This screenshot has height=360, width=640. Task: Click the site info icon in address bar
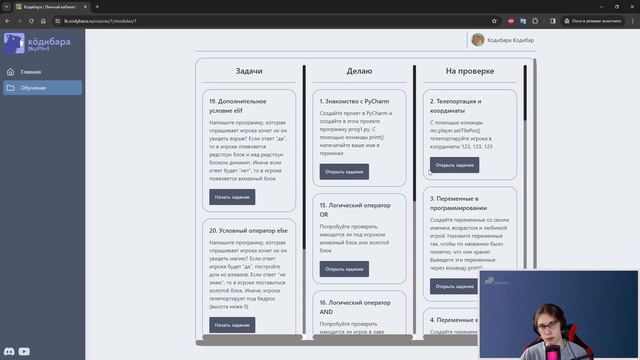point(58,21)
